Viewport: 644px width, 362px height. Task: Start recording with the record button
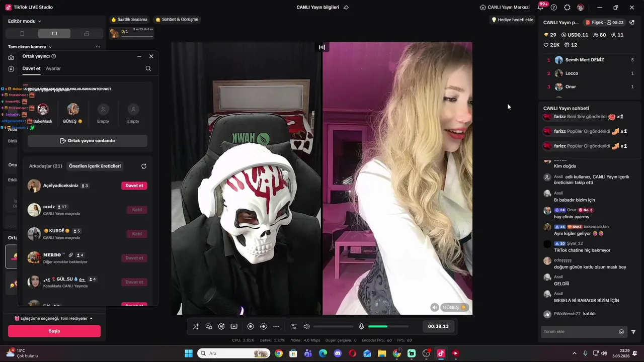tap(251, 326)
